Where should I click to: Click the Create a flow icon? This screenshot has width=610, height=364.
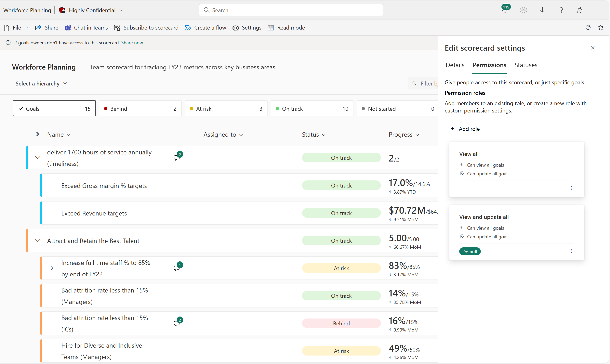pyautogui.click(x=188, y=27)
